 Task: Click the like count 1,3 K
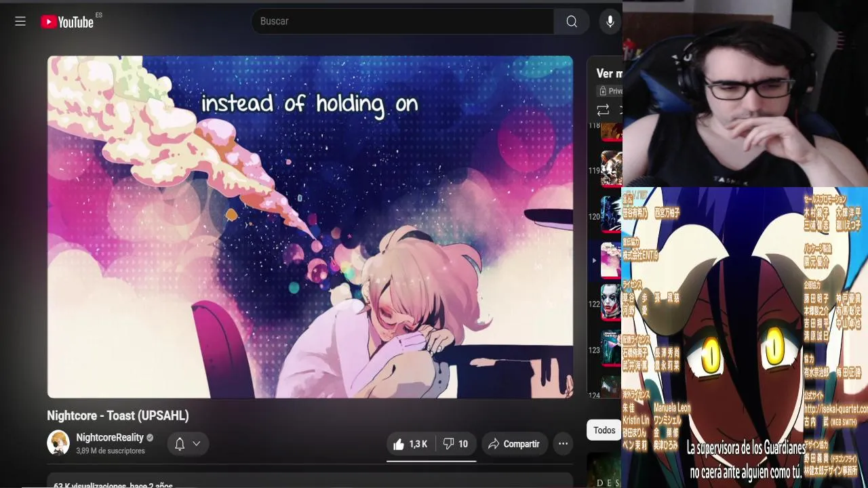pyautogui.click(x=418, y=444)
